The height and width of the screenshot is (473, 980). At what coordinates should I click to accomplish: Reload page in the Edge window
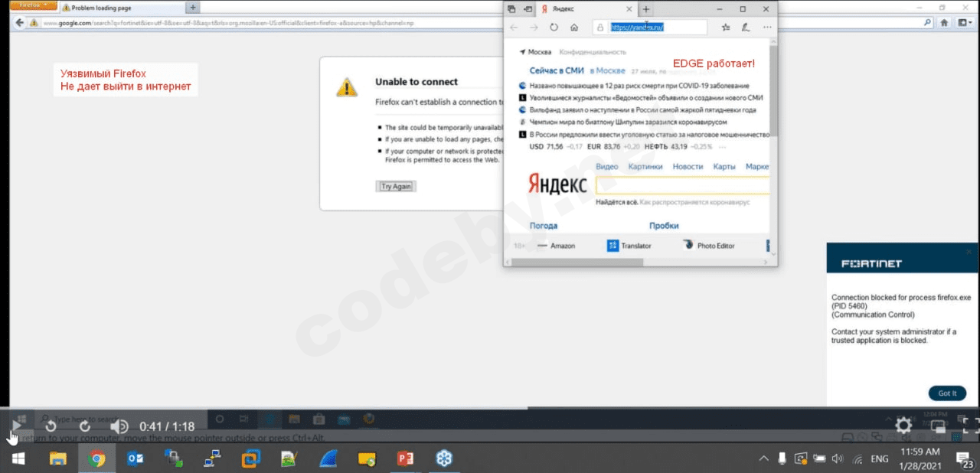point(554,27)
